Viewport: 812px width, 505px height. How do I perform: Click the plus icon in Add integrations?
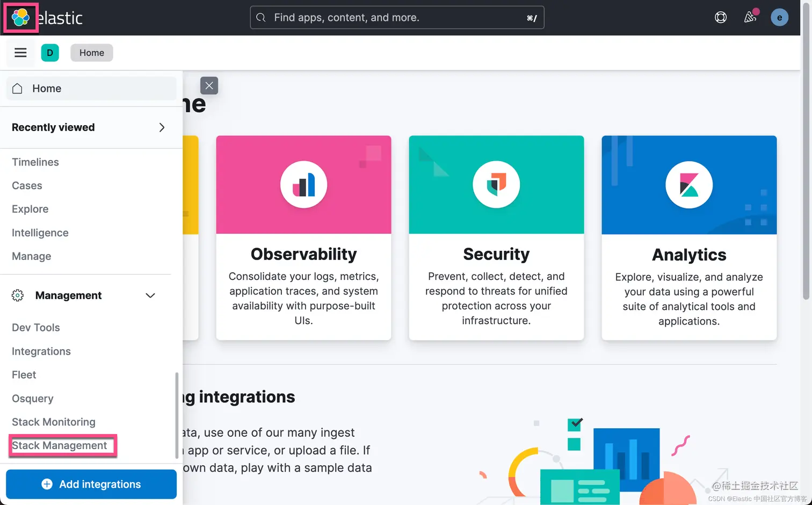click(47, 484)
